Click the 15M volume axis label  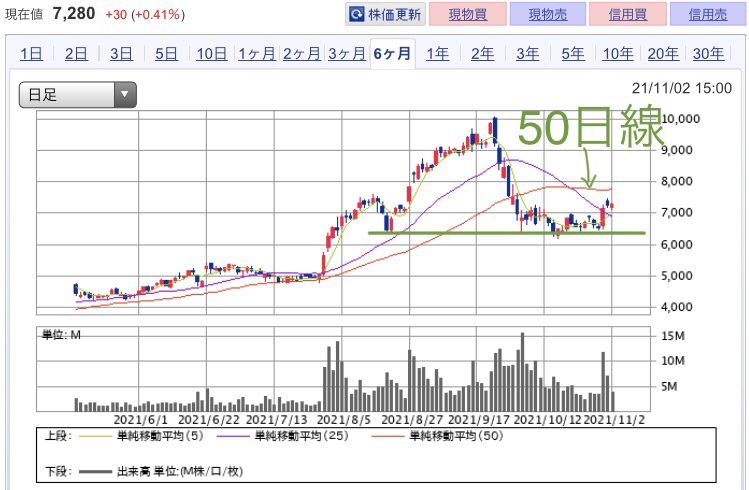click(673, 336)
